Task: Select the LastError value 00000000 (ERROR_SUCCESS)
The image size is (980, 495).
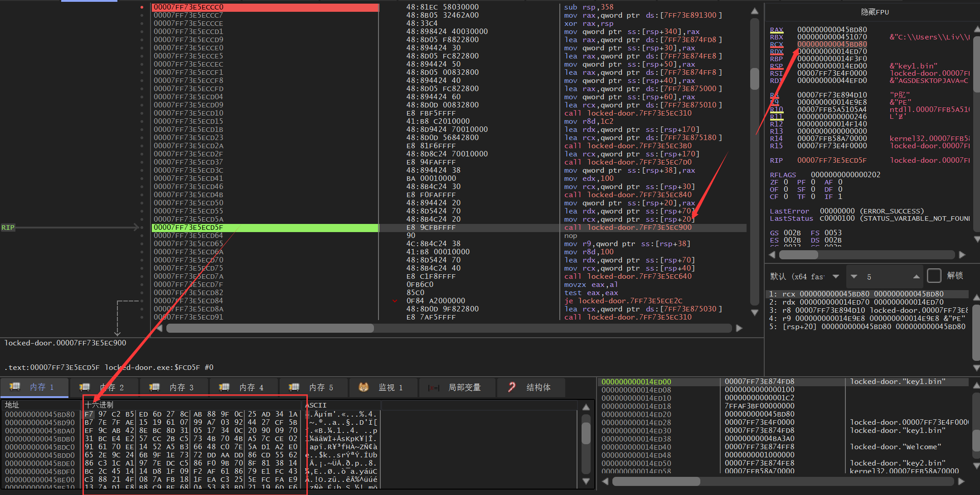Action: pyautogui.click(x=872, y=211)
